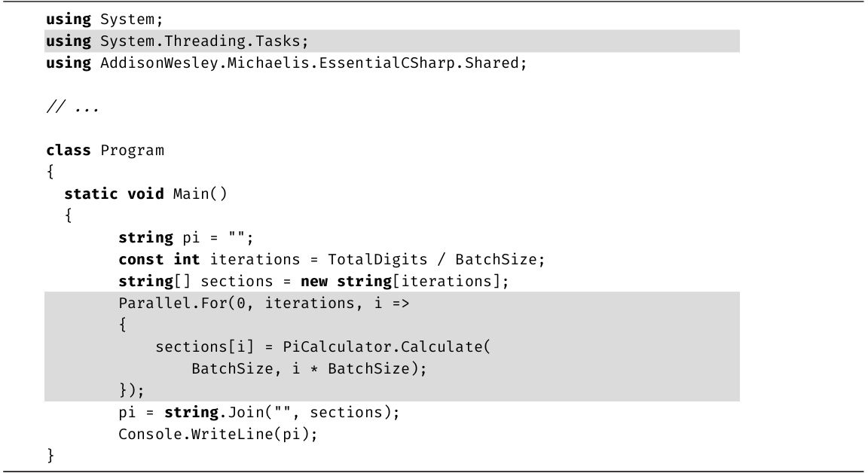Click the class keyword
This screenshot has width=868, height=473.
point(69,150)
